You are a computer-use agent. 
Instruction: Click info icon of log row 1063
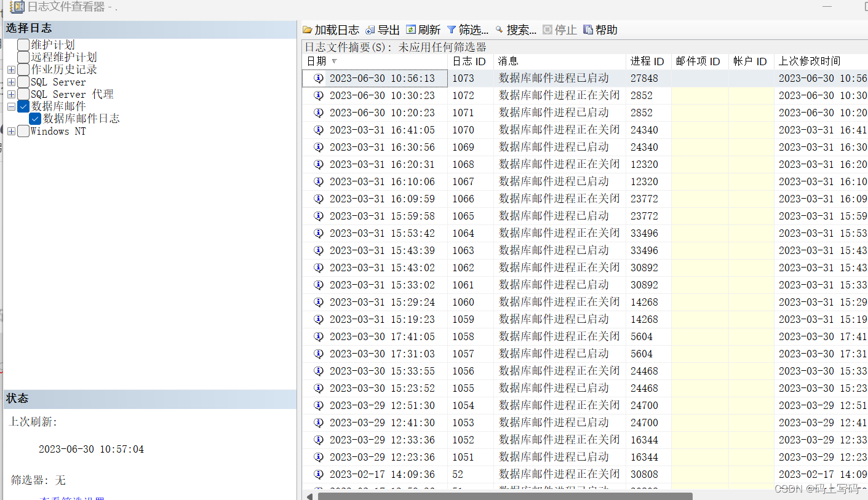pyautogui.click(x=319, y=250)
